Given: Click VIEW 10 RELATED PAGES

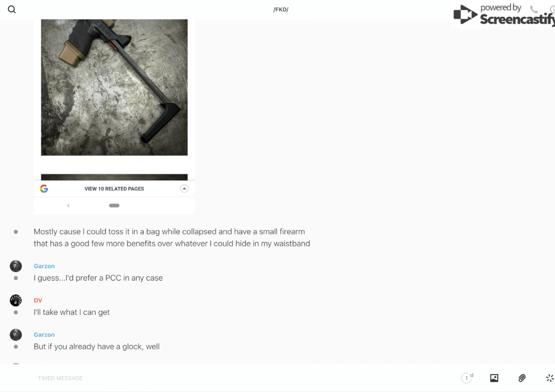Looking at the screenshot, I should pyautogui.click(x=114, y=189).
